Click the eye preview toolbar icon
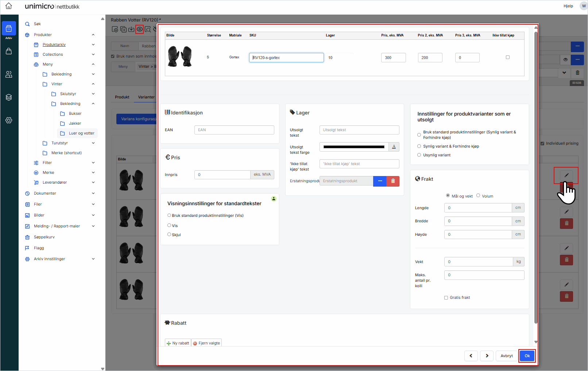Image resolution: width=588 pixels, height=371 pixels. click(x=139, y=30)
